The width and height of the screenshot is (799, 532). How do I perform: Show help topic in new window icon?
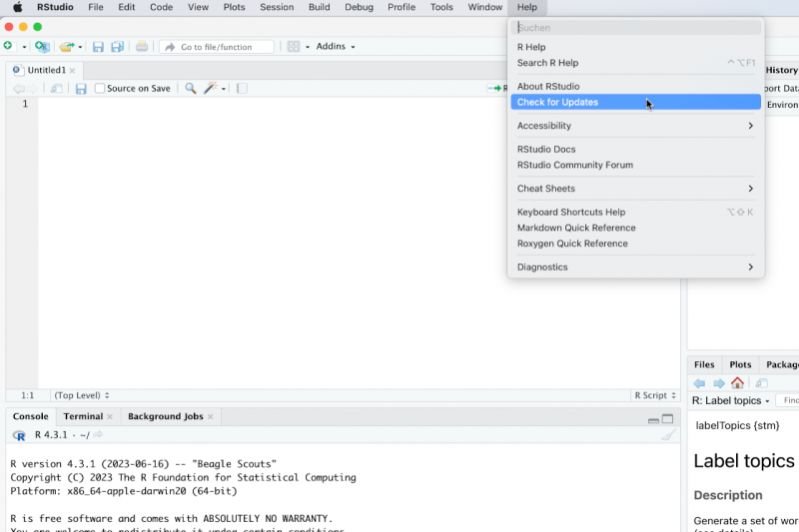coord(761,383)
